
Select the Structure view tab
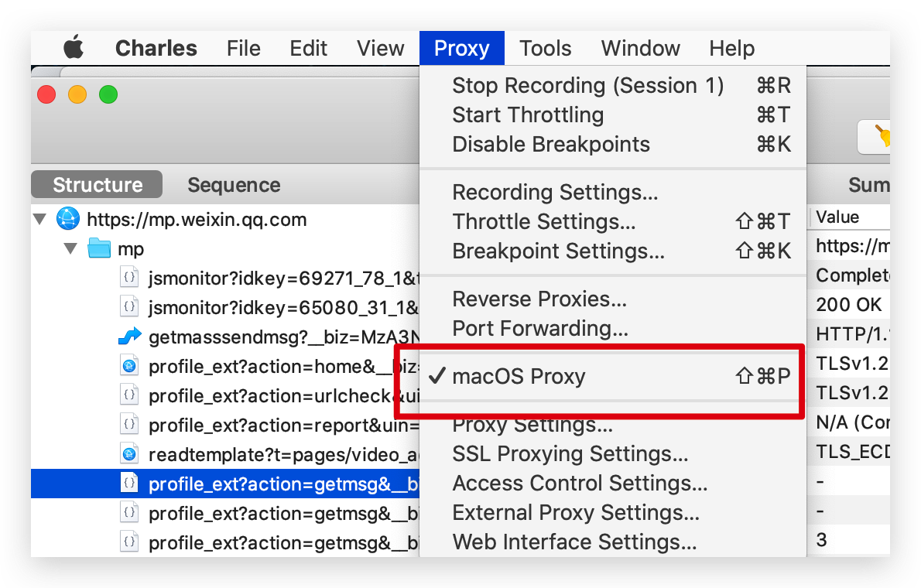[x=98, y=186]
